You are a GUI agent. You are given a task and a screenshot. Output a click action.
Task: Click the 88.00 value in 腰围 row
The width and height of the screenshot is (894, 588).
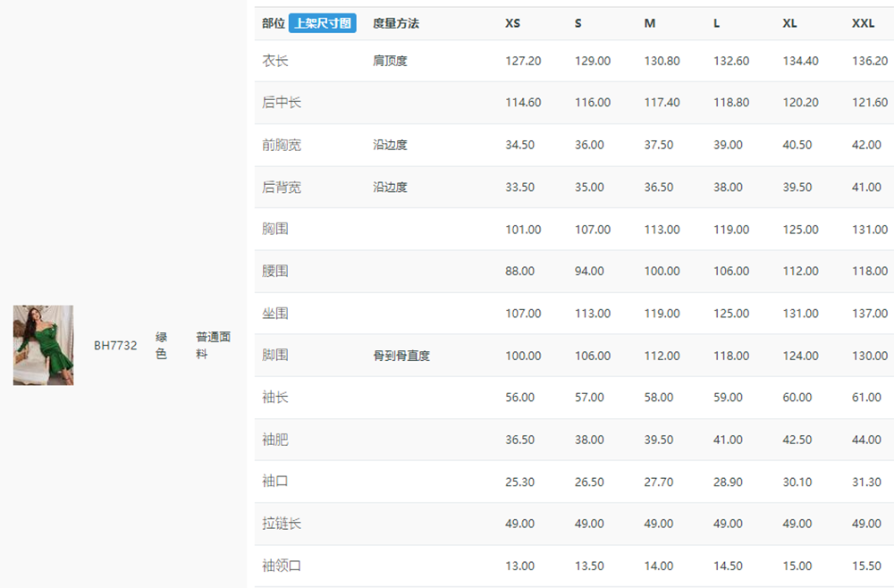coord(519,271)
